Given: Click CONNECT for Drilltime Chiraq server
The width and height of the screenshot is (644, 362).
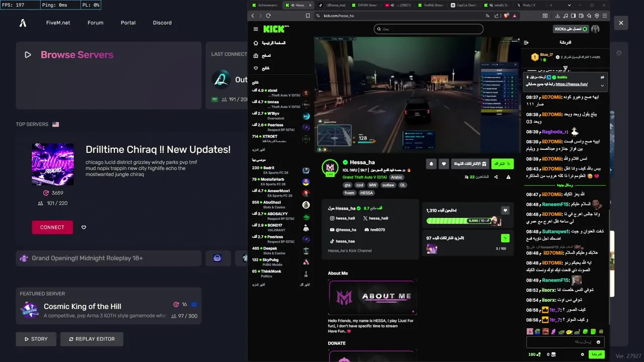Looking at the screenshot, I should 52,227.
